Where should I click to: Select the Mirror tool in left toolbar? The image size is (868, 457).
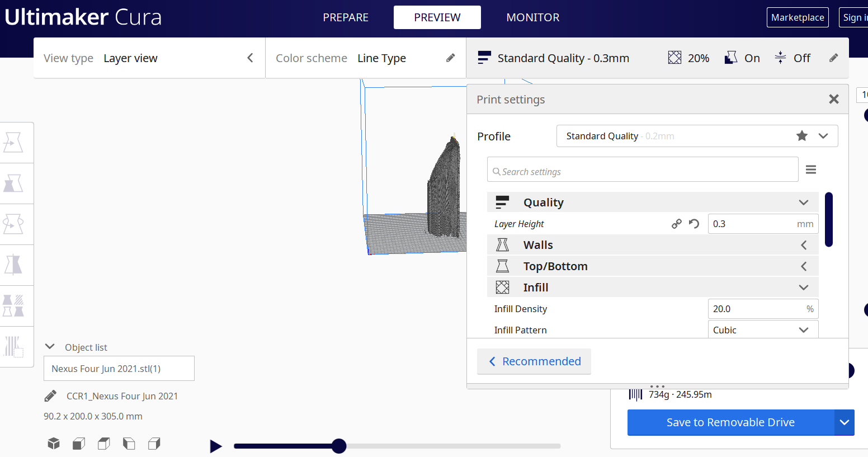(13, 265)
